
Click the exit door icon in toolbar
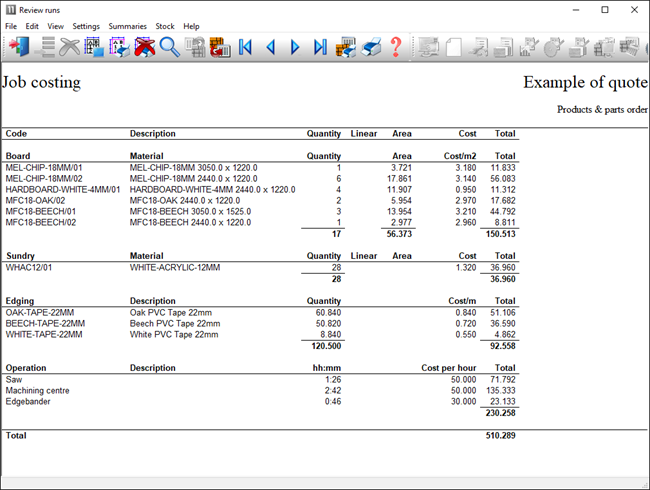(x=19, y=46)
